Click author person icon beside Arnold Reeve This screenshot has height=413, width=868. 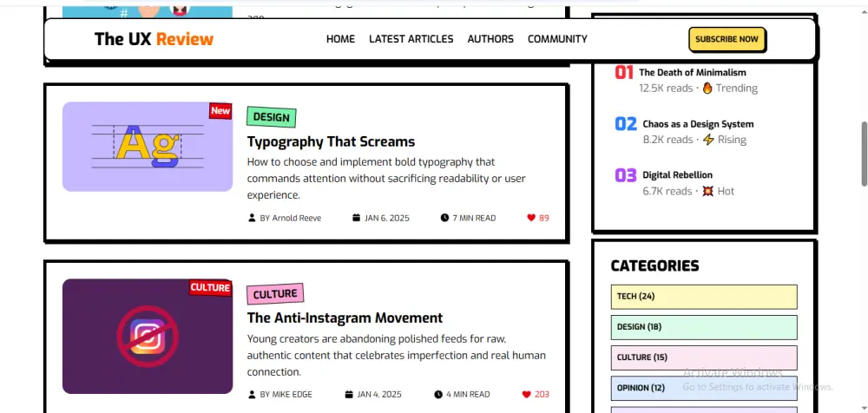(253, 218)
